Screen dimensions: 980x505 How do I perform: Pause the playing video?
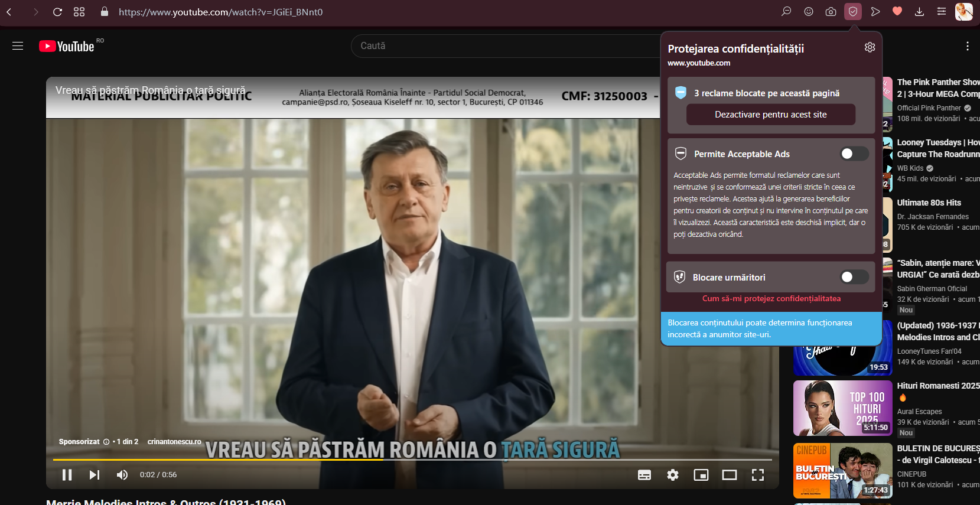[x=67, y=475]
